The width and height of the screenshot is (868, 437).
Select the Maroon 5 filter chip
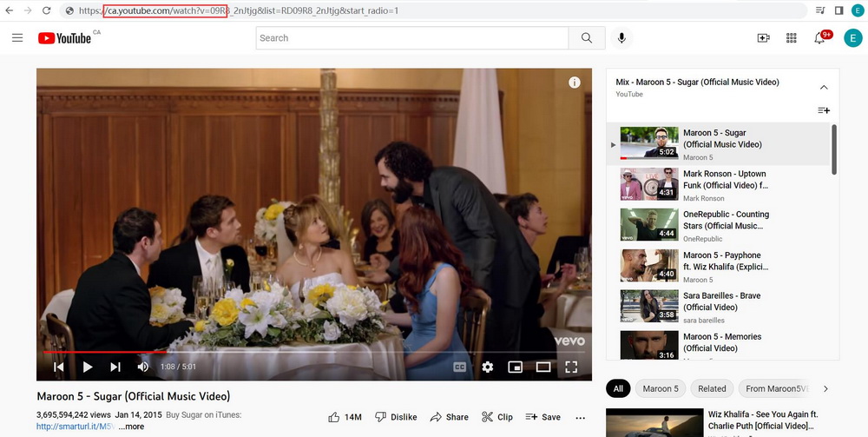pos(661,388)
